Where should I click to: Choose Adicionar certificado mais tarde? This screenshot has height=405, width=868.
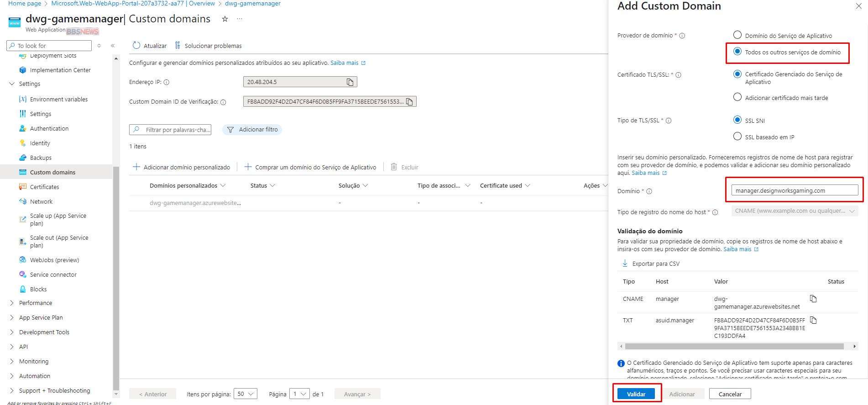coord(737,97)
